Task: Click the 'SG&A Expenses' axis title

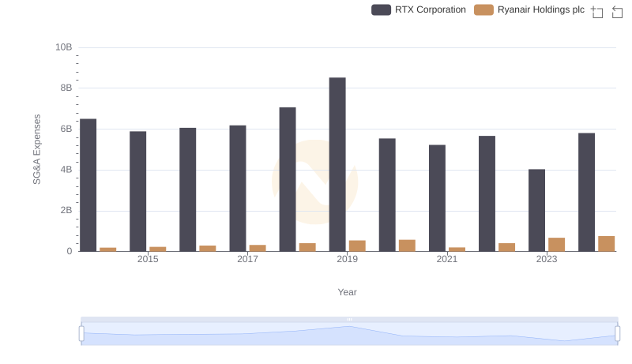Action: coord(36,149)
